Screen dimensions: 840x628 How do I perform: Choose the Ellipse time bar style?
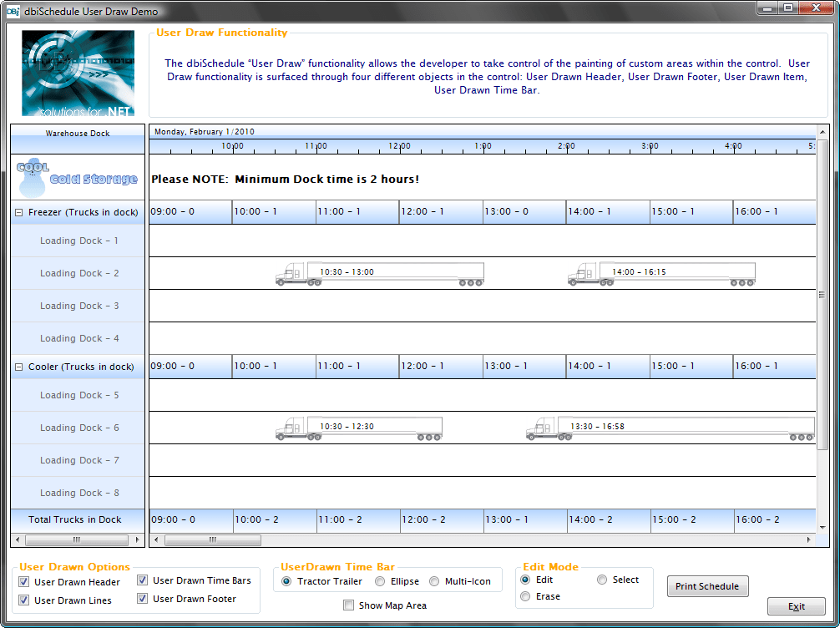tap(380, 581)
